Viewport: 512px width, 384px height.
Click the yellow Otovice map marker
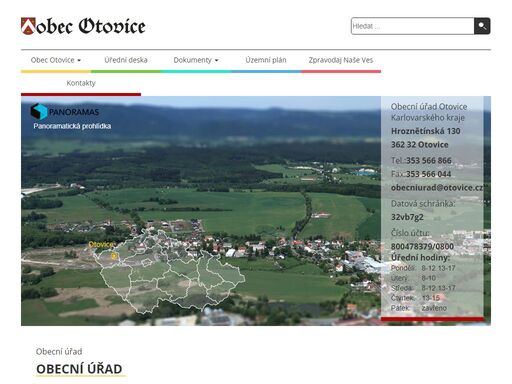click(114, 256)
